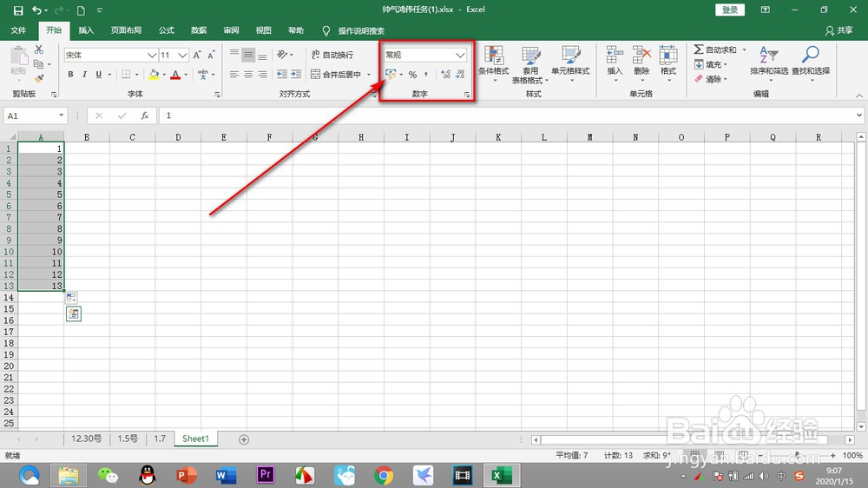
Task: Switch to the 插入 ribbon tab
Action: point(86,30)
